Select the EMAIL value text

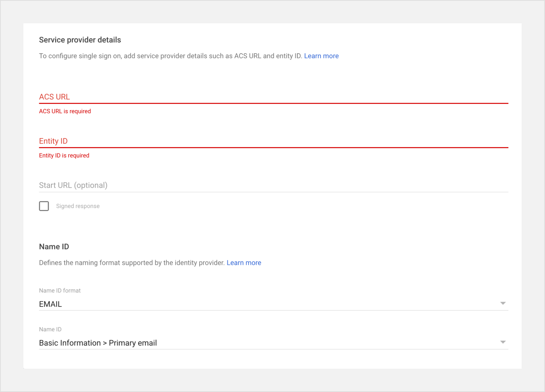[51, 304]
